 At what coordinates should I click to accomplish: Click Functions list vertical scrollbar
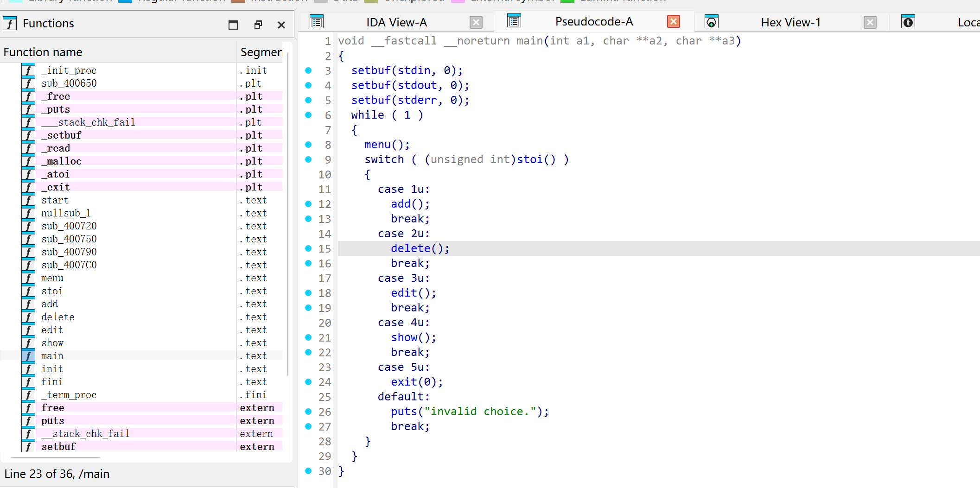pyautogui.click(x=288, y=213)
